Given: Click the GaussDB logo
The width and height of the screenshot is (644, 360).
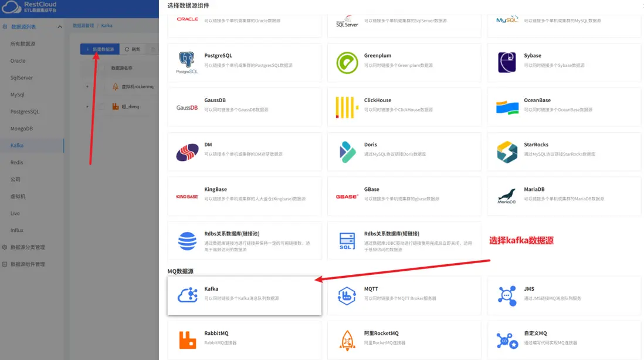Looking at the screenshot, I should coord(187,107).
